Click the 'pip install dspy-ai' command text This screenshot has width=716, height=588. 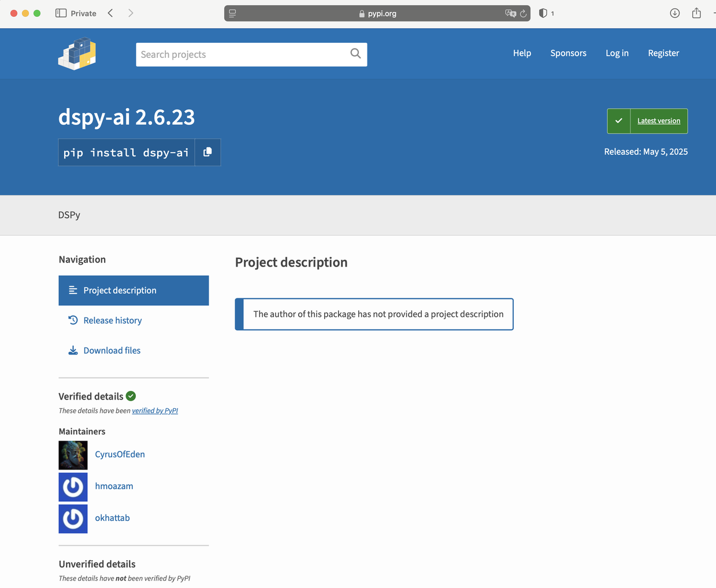126,153
